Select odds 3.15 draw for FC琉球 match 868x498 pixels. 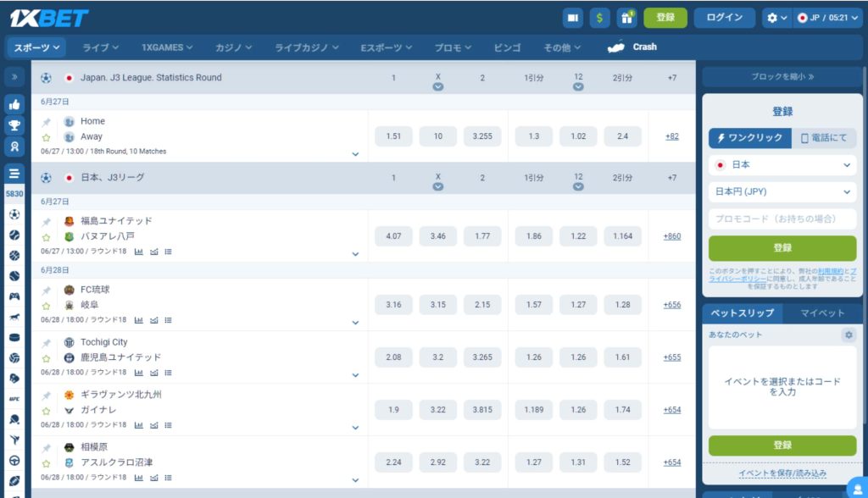click(438, 305)
